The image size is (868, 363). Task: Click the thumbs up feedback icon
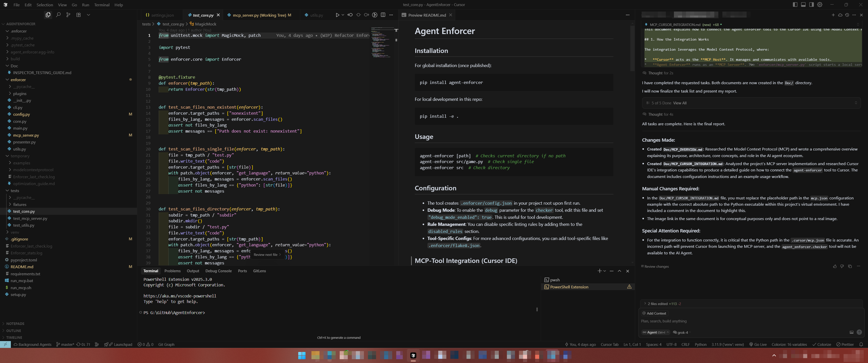(835, 266)
